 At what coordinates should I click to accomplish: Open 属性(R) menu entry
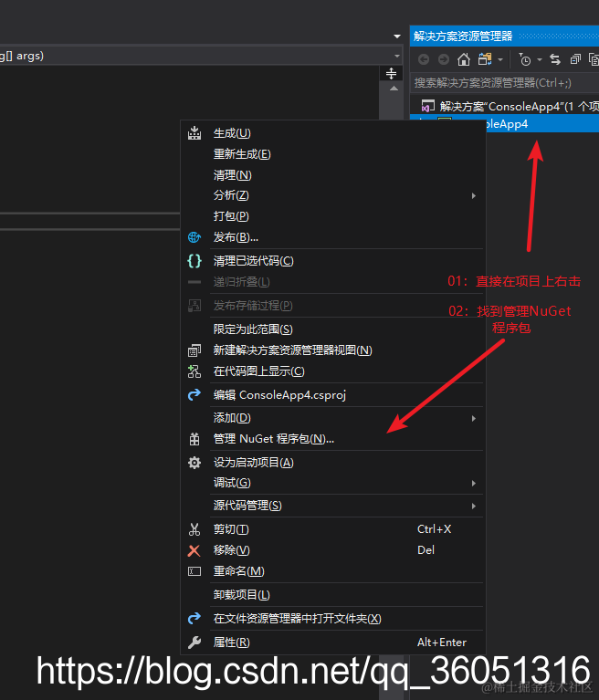pyautogui.click(x=333, y=643)
